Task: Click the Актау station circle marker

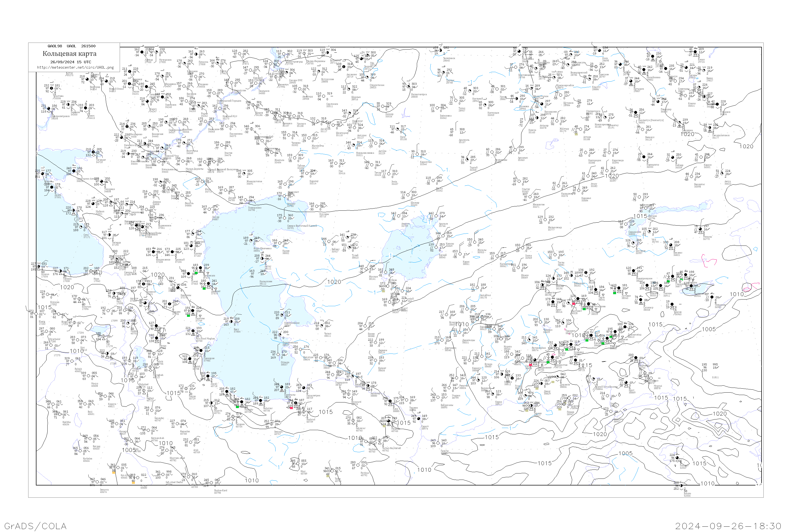Action: [x=261, y=259]
